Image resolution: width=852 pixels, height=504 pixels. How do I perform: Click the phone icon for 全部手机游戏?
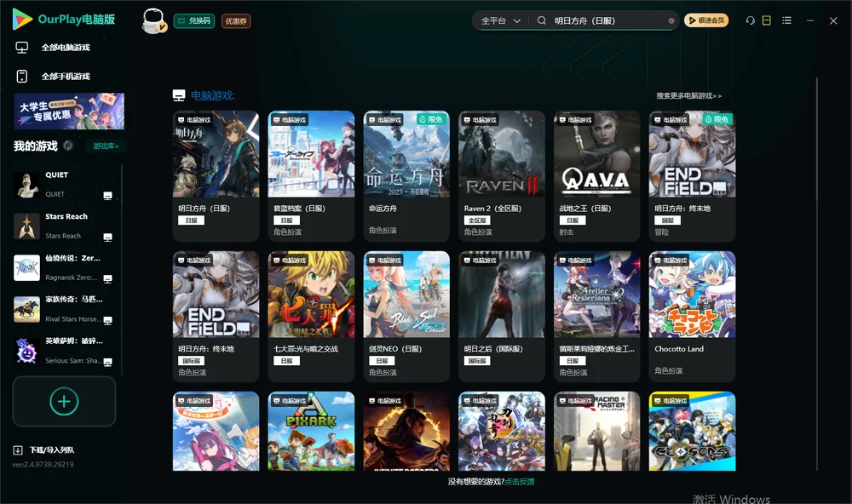coord(22,77)
